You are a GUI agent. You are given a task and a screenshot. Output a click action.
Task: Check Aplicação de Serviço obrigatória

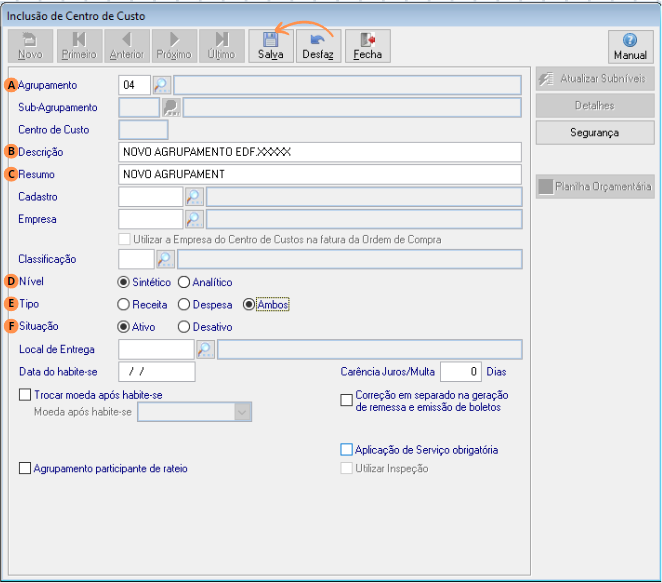pos(346,450)
